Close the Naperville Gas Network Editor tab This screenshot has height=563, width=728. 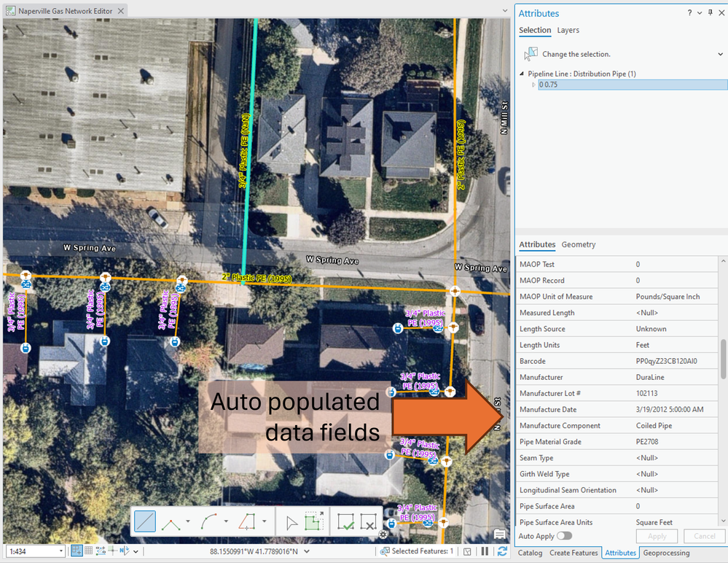[121, 11]
